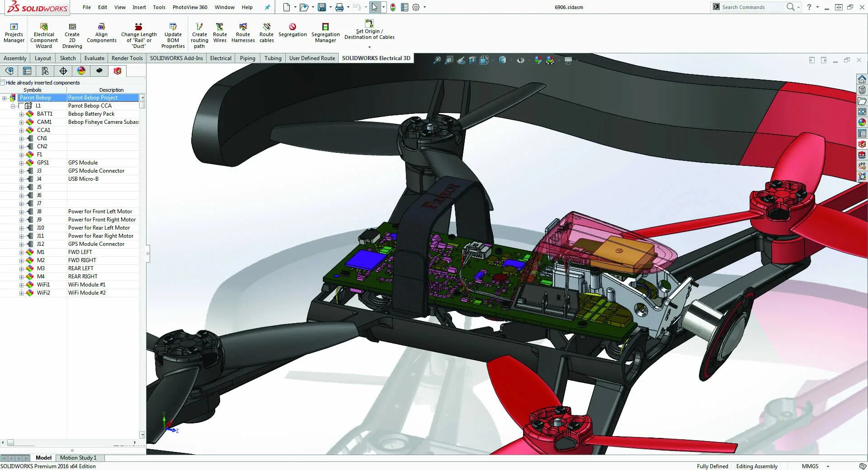Select Set Origin / Destination of Cables
The width and height of the screenshot is (868, 470).
[369, 30]
